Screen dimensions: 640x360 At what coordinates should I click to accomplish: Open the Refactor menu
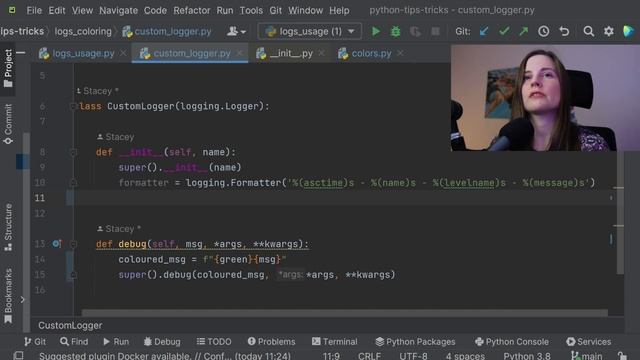tap(192, 10)
